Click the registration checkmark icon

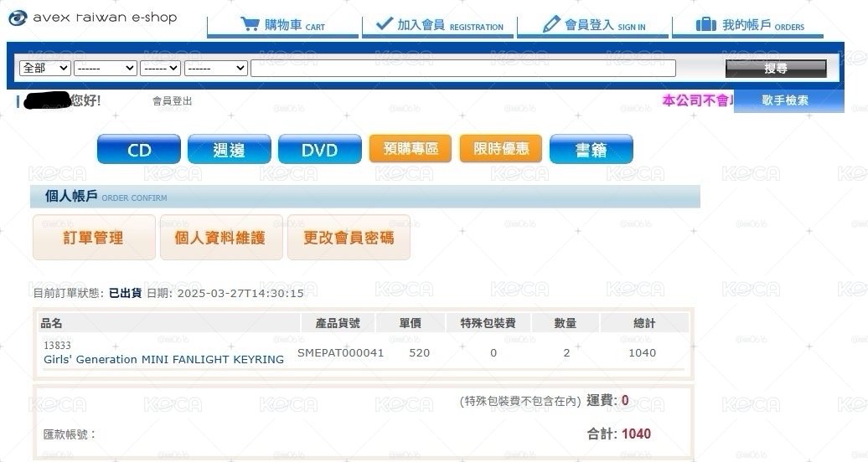pyautogui.click(x=384, y=23)
